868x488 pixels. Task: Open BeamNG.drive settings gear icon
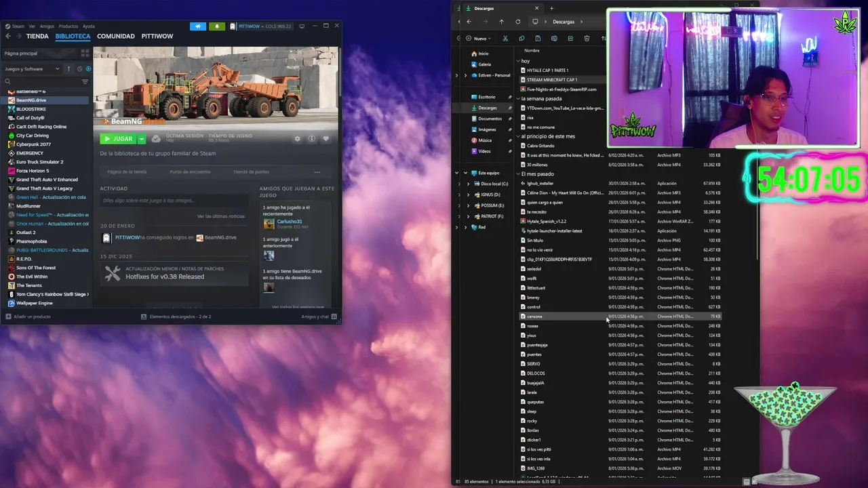pyautogui.click(x=297, y=138)
